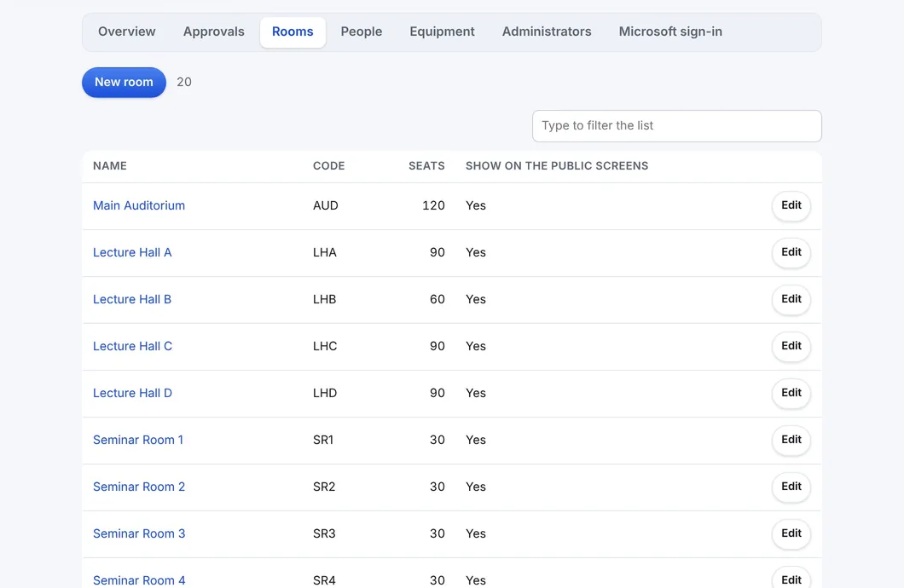Screen dimensions: 904x588
Task: Open the Seminar Room 1 link
Action: (138, 440)
